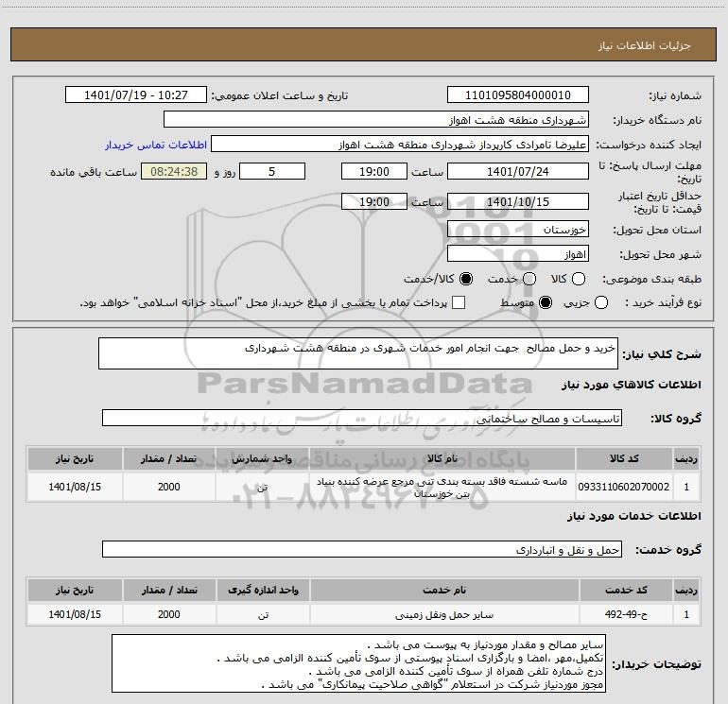Click service name سایر حمل ونقل زمینی
The width and height of the screenshot is (728, 704).
coord(444,614)
